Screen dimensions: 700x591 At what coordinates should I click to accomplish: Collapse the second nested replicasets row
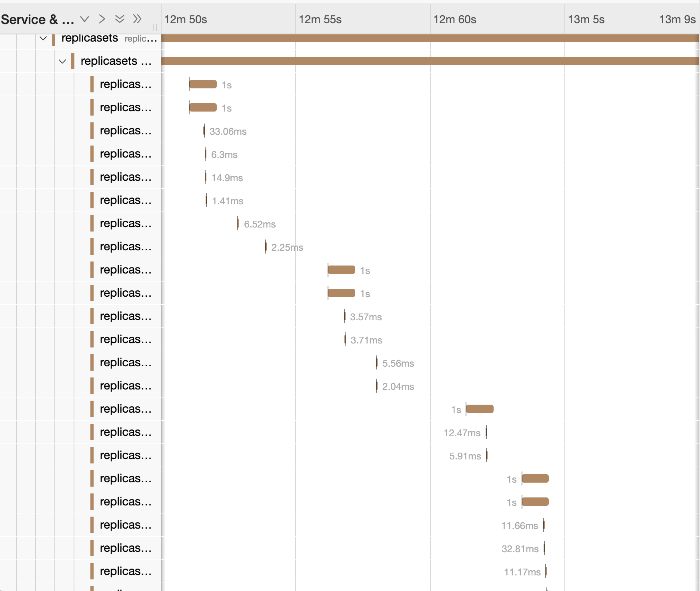(62, 61)
